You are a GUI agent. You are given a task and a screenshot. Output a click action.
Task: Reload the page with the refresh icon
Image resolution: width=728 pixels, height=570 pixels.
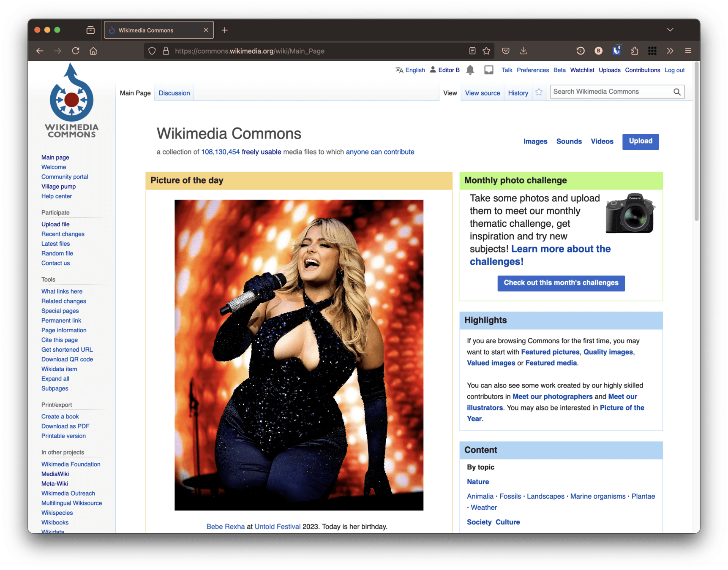76,51
